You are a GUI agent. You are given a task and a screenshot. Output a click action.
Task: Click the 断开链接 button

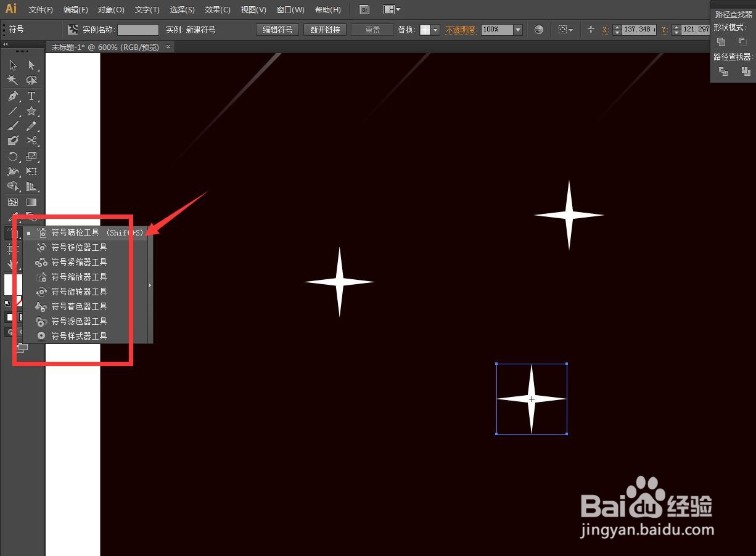tap(325, 30)
